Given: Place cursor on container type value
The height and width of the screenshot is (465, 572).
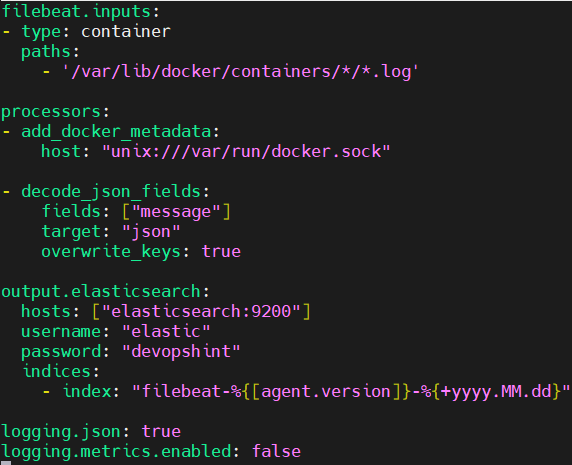Looking at the screenshot, I should [125, 31].
